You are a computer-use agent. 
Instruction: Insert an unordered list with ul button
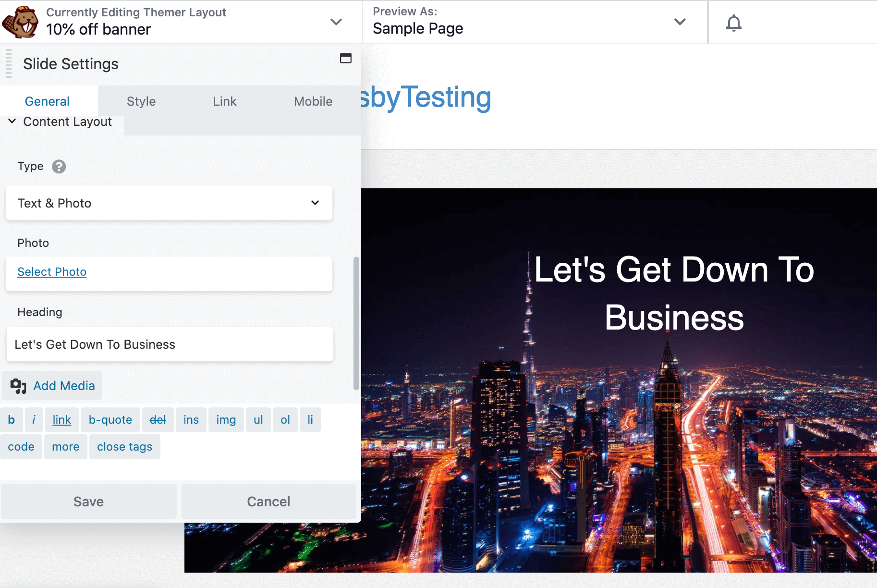click(x=258, y=419)
